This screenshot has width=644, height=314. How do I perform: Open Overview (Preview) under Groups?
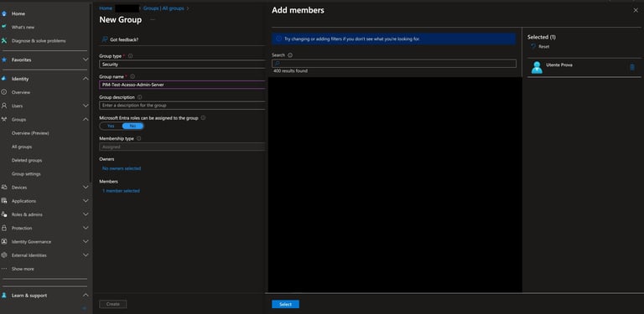pos(30,133)
